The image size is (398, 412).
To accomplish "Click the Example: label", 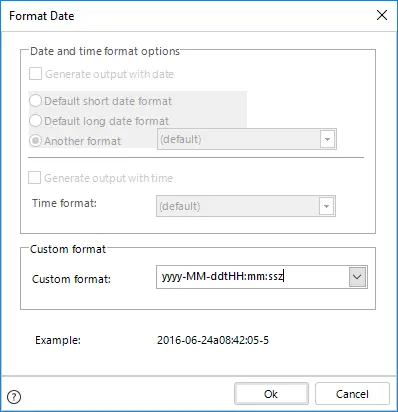I will click(x=58, y=340).
